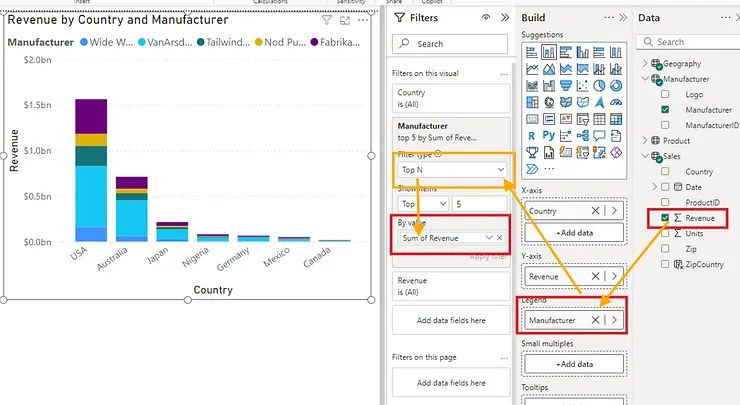
Task: Remove Manufacturer from the Legend well
Action: 596,320
